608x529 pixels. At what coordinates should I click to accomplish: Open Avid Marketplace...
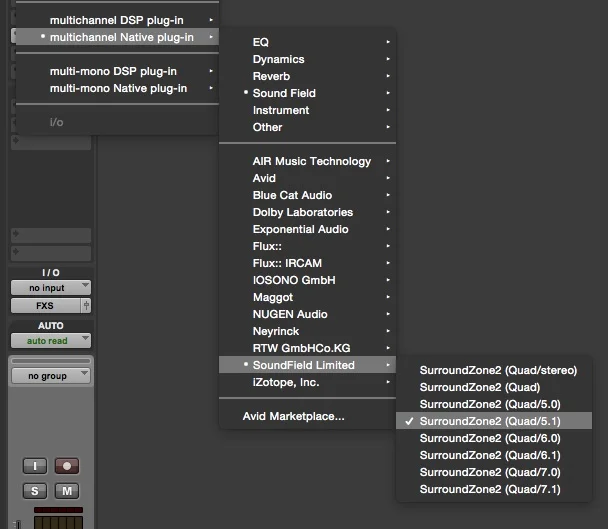pyautogui.click(x=307, y=417)
